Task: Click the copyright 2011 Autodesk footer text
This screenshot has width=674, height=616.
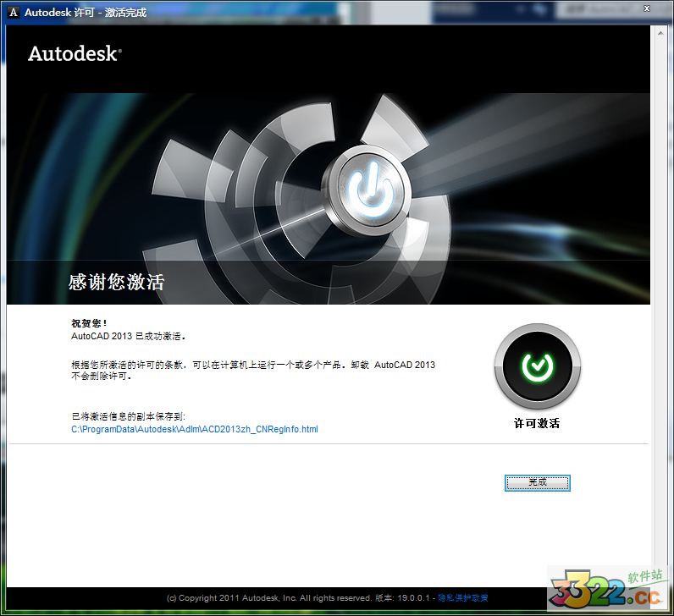Action: click(x=268, y=598)
